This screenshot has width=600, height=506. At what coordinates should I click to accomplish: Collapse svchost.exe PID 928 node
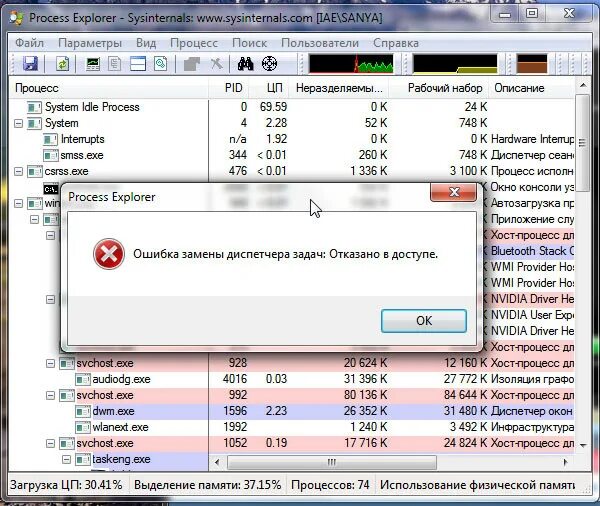(51, 364)
